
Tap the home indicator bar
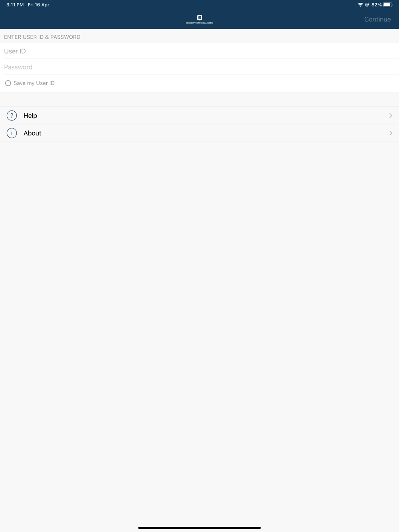tap(199, 528)
